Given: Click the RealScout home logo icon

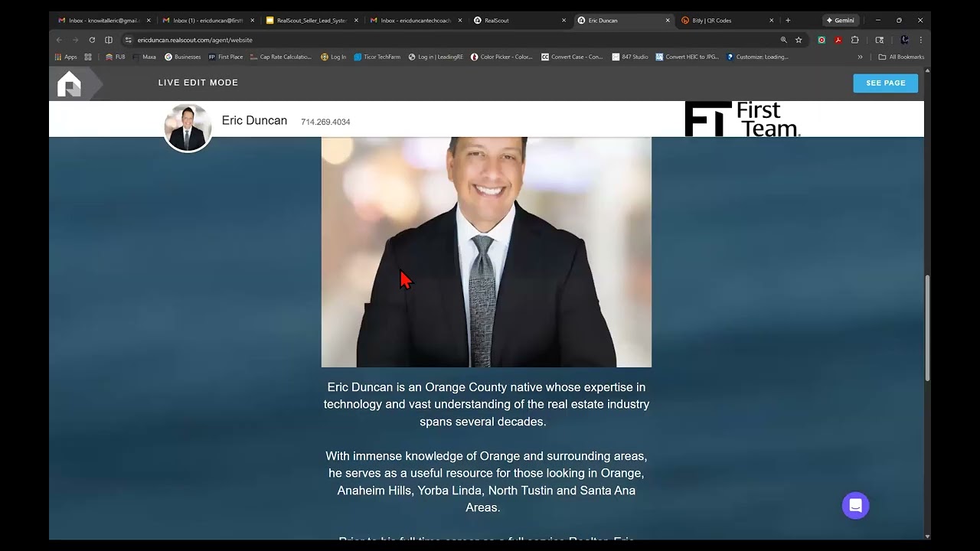Looking at the screenshot, I should pyautogui.click(x=69, y=83).
